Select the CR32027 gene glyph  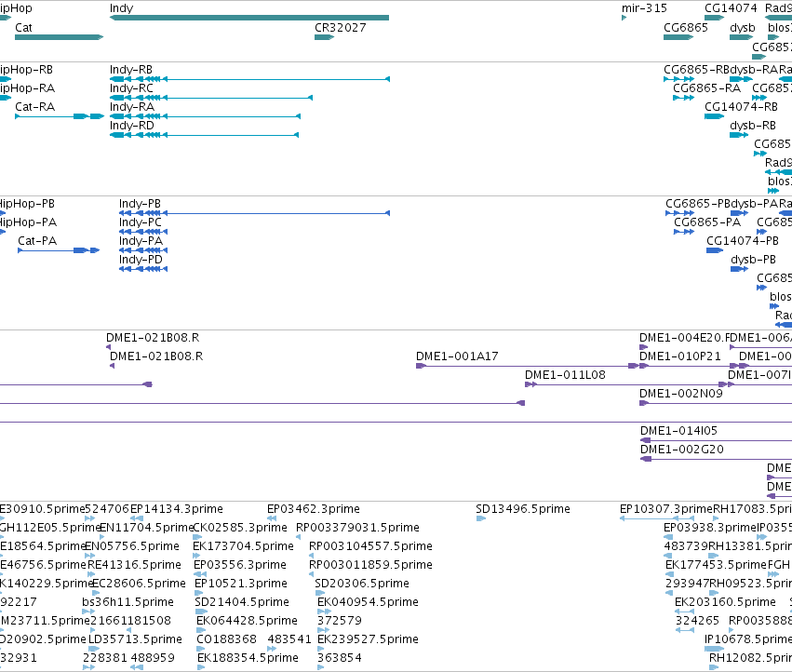324,37
